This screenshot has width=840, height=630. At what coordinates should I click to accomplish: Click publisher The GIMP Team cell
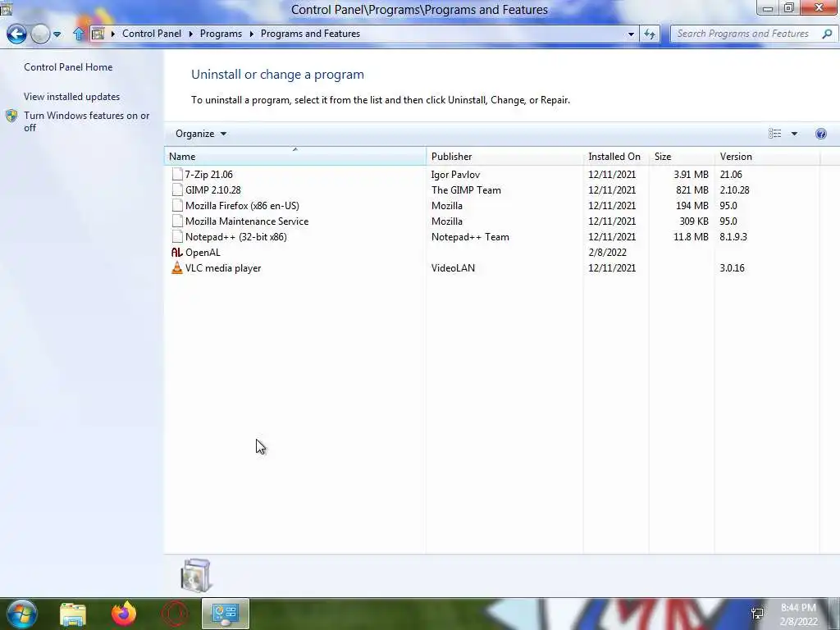pyautogui.click(x=466, y=189)
